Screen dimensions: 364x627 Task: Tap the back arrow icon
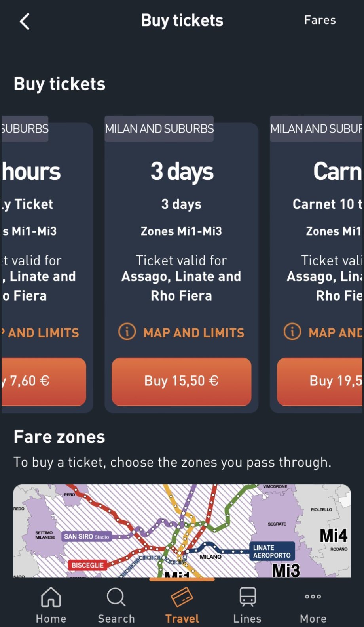coord(25,21)
